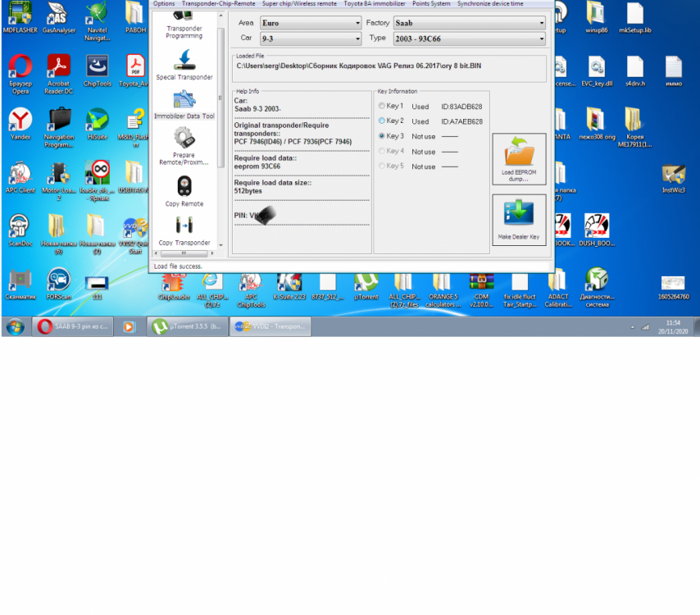
Task: Open EVC_key.dll file icon
Action: [597, 71]
